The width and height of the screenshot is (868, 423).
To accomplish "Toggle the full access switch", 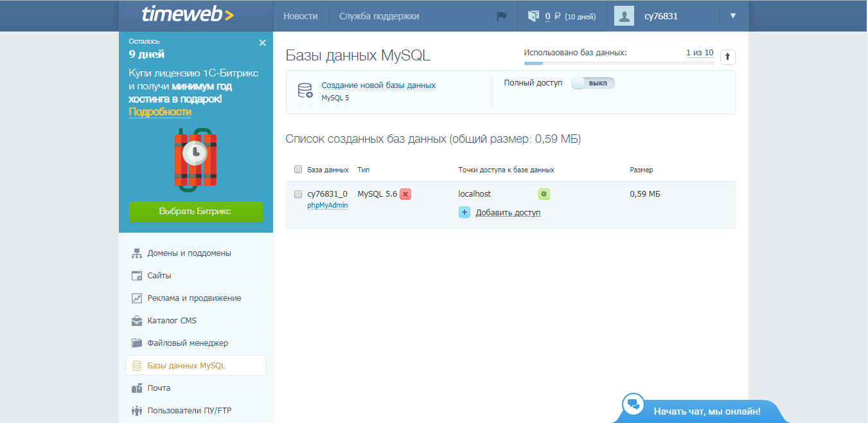I will click(593, 83).
